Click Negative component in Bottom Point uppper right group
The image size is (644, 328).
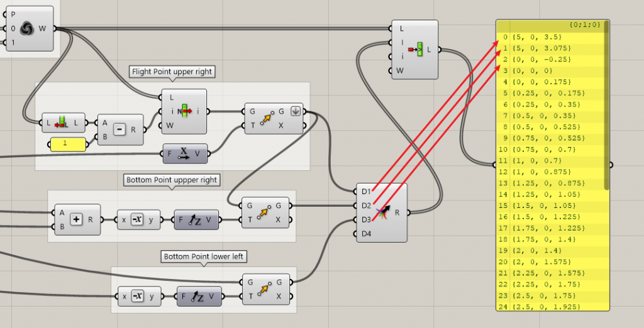[x=139, y=220]
